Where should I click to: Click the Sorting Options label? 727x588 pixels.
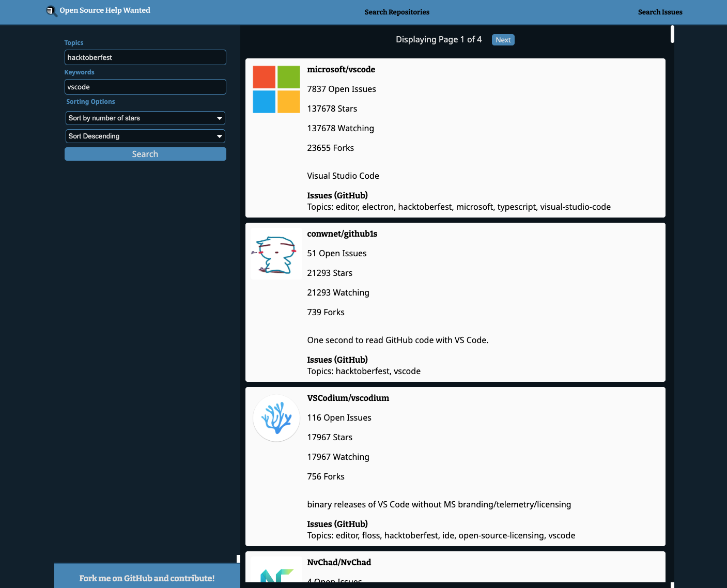pyautogui.click(x=90, y=102)
